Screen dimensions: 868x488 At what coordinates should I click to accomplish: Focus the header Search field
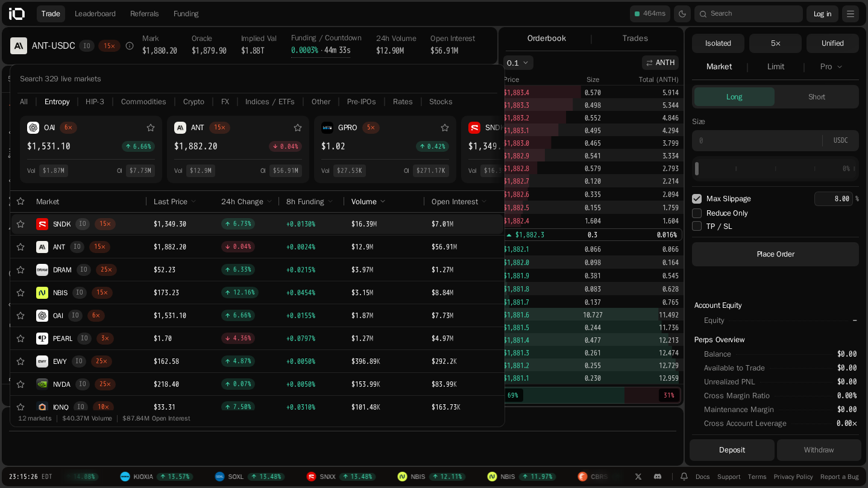tap(749, 14)
